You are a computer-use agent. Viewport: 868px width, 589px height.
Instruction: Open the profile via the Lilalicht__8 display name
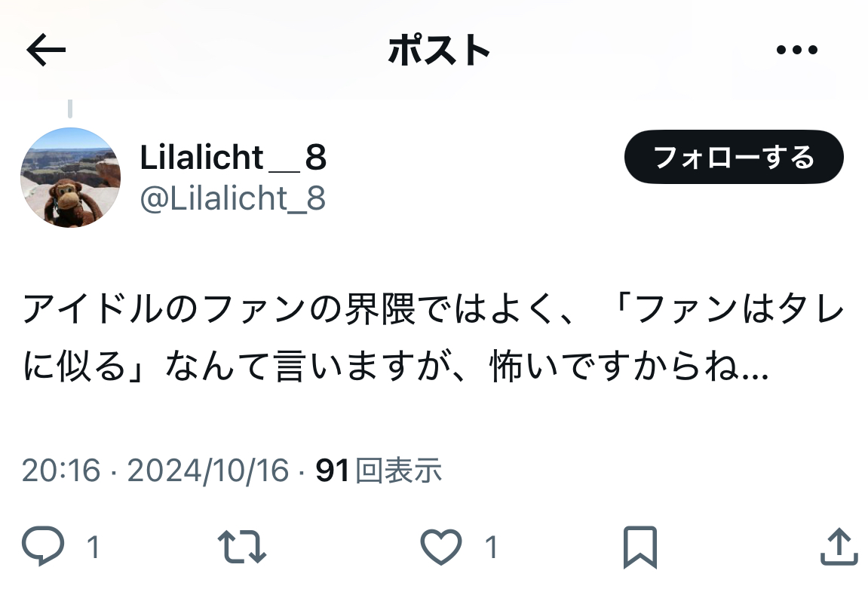[x=233, y=157]
